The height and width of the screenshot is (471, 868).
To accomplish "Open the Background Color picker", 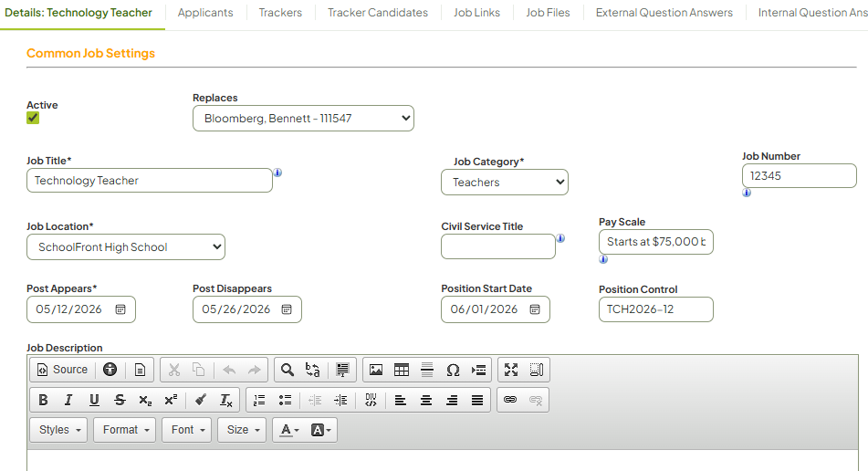I will 320,430.
